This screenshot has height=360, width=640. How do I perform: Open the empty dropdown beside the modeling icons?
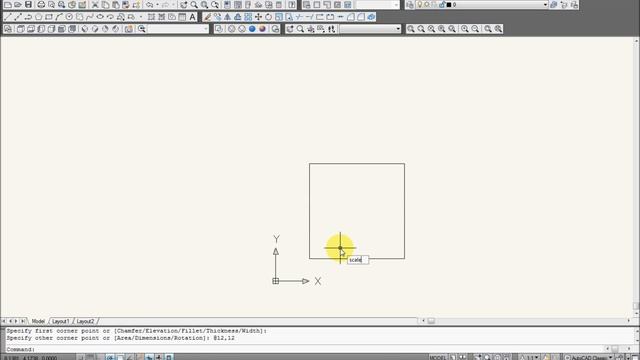pos(178,29)
